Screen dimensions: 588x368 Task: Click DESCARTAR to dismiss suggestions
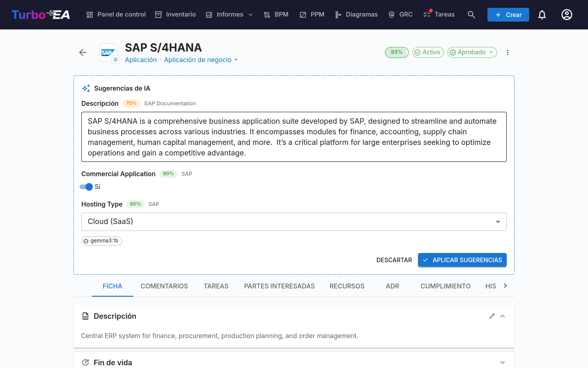point(394,260)
